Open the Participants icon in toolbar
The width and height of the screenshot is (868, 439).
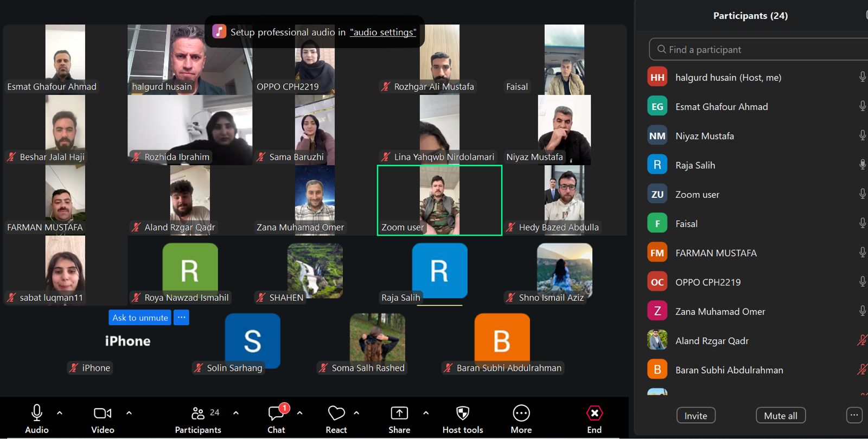[198, 414]
